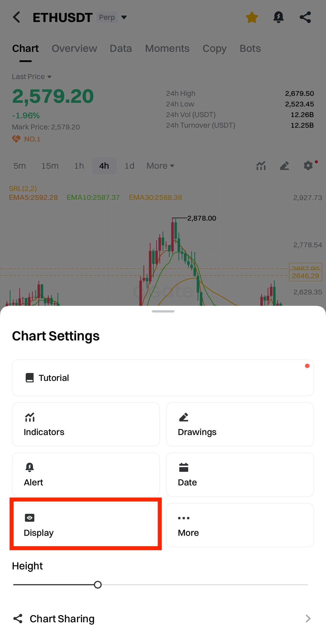Open the chart indicators toolbar icon
The width and height of the screenshot is (326, 644).
(x=261, y=166)
